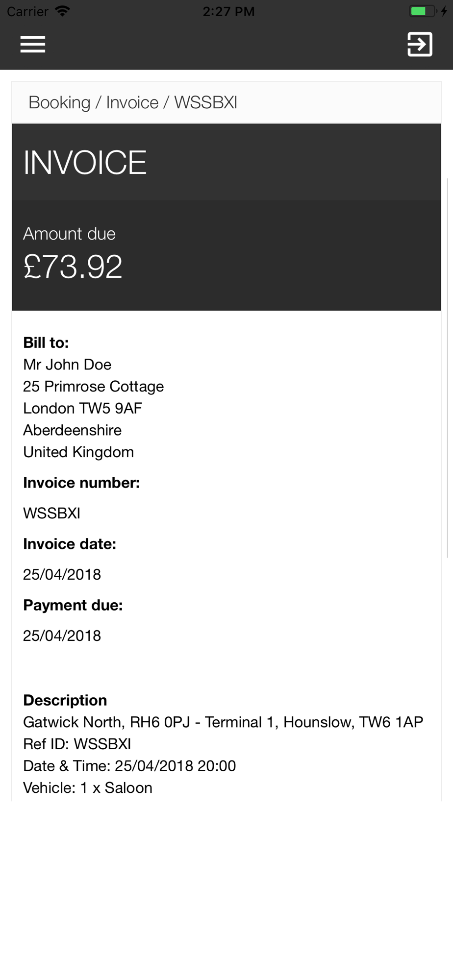The width and height of the screenshot is (453, 980).
Task: Click the customer name Mr John Doe
Action: (x=67, y=365)
